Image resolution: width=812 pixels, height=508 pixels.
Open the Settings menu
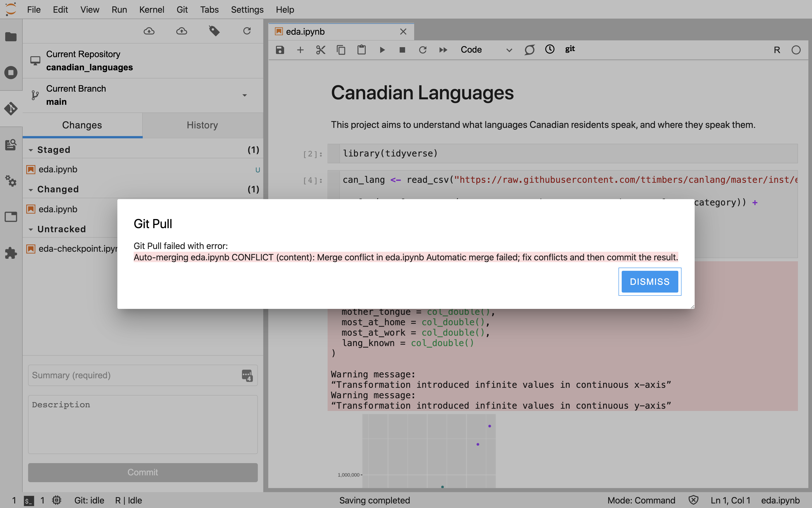tap(247, 9)
